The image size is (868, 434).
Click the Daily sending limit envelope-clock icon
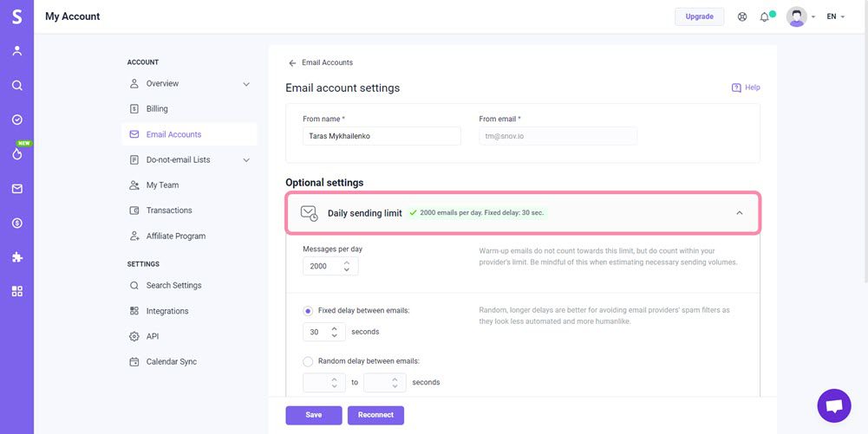(x=309, y=213)
